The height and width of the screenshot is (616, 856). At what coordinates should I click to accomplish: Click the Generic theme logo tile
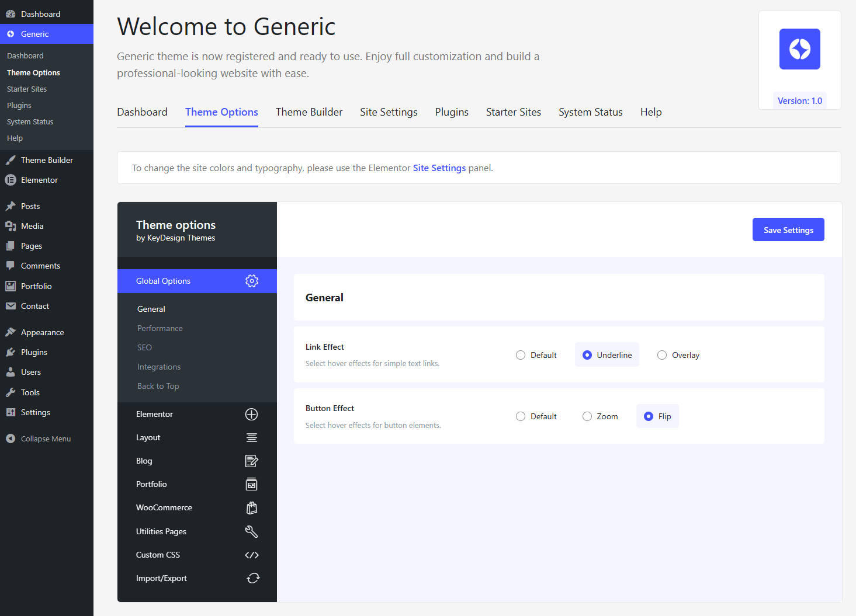click(800, 49)
